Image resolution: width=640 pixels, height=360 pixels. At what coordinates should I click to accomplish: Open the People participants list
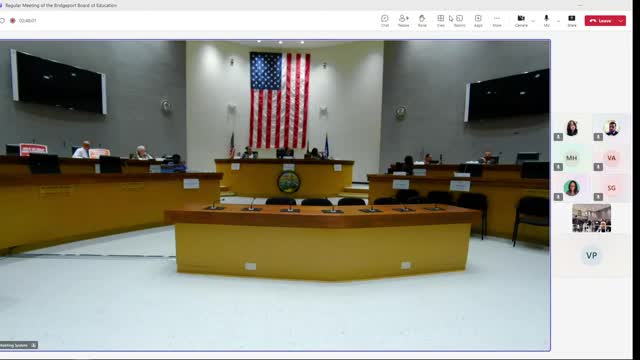403,21
